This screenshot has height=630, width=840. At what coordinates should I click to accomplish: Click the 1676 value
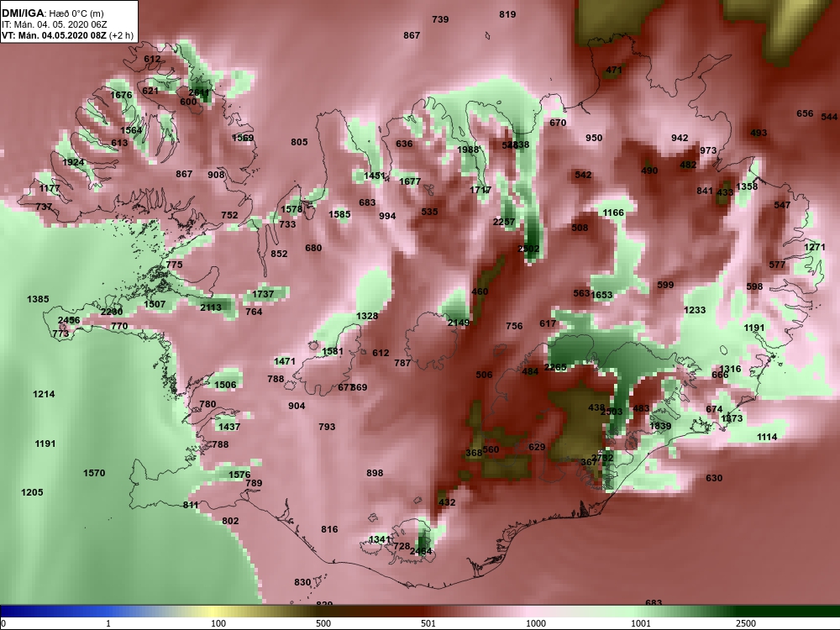121,95
